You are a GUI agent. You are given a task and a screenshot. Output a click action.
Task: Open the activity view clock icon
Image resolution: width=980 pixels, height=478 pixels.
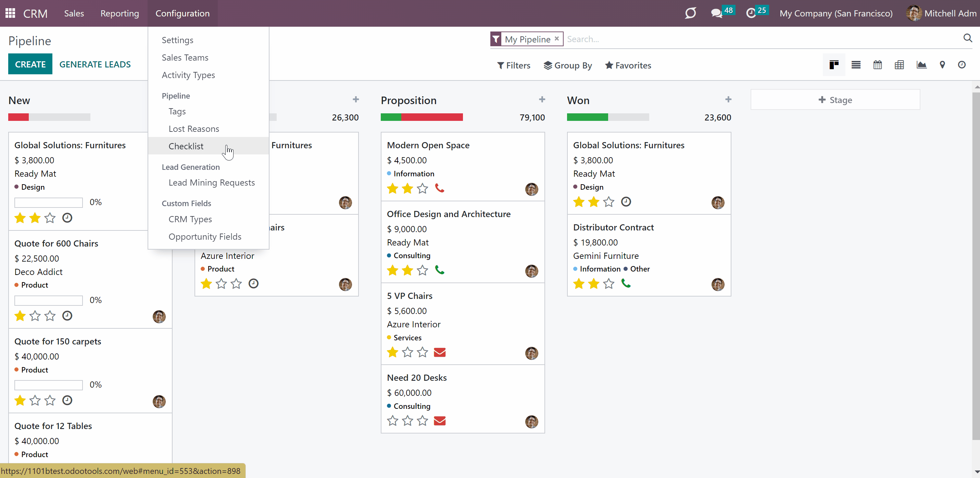(962, 65)
